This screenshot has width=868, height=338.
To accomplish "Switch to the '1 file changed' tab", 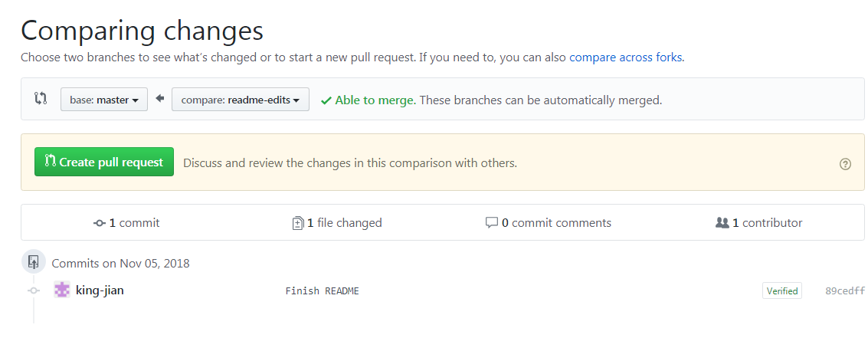I will pos(337,223).
